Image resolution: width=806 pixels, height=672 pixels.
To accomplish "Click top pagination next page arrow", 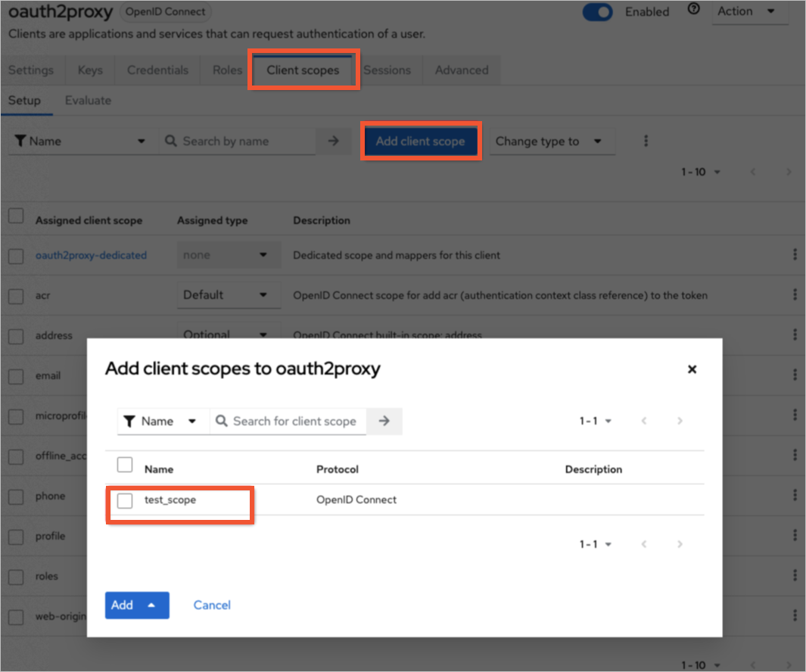I will tap(789, 172).
